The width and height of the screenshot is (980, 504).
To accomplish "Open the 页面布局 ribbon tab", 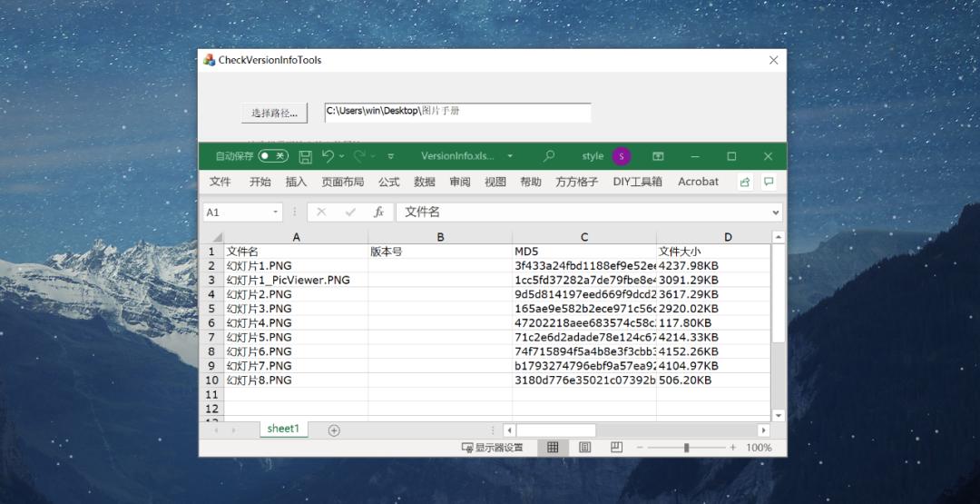I will [x=342, y=182].
